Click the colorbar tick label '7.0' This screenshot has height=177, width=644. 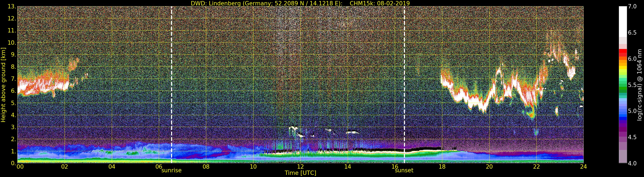click(632, 6)
